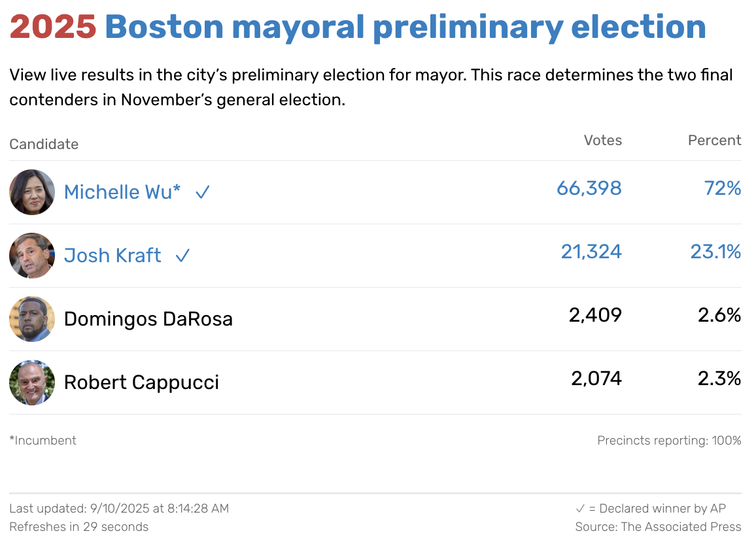Open the Josh Kraft candidate name link
The image size is (756, 544).
tap(112, 256)
